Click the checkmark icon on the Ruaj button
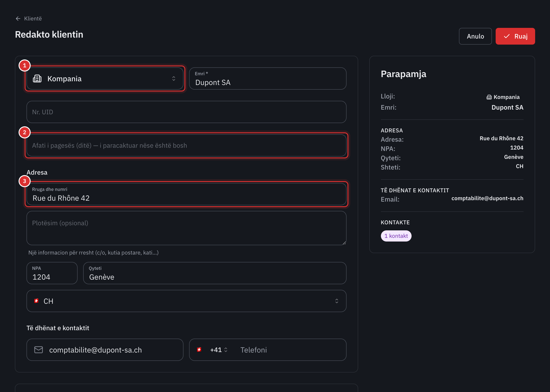Viewport: 550px width, 392px height. click(507, 36)
